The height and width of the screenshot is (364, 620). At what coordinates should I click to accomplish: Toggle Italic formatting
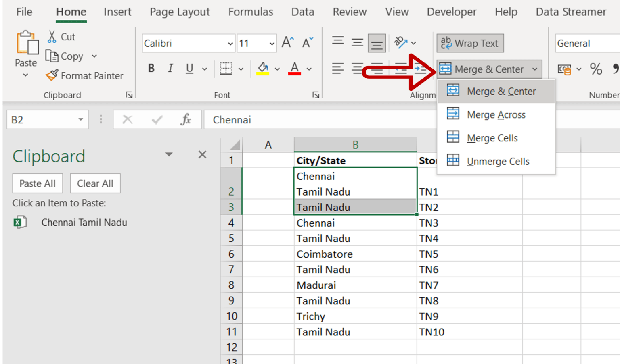[x=170, y=69]
